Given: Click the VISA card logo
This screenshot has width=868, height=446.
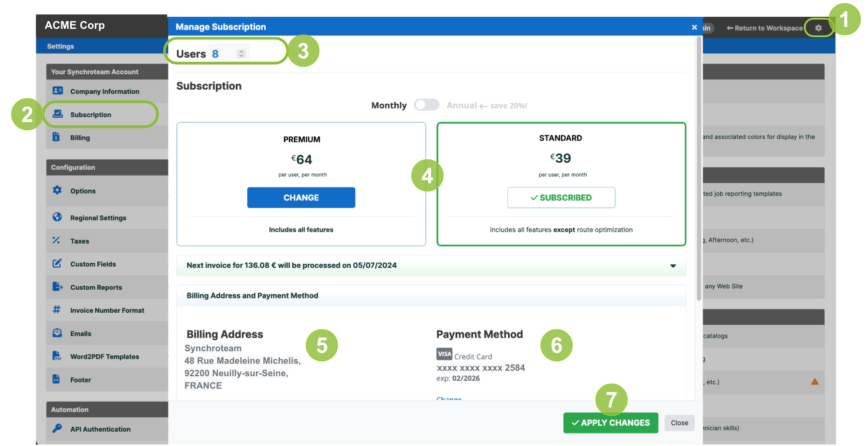Looking at the screenshot, I should pyautogui.click(x=444, y=354).
